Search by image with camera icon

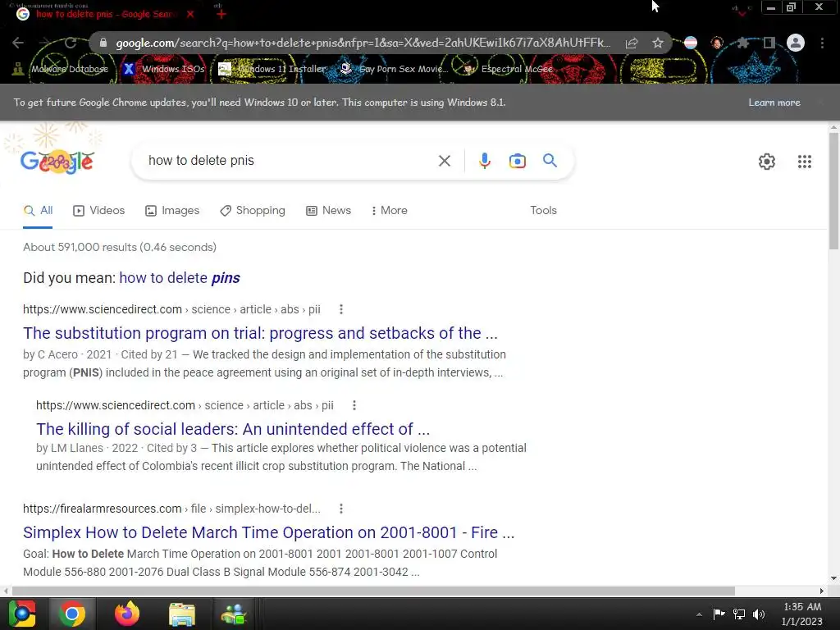[517, 161]
